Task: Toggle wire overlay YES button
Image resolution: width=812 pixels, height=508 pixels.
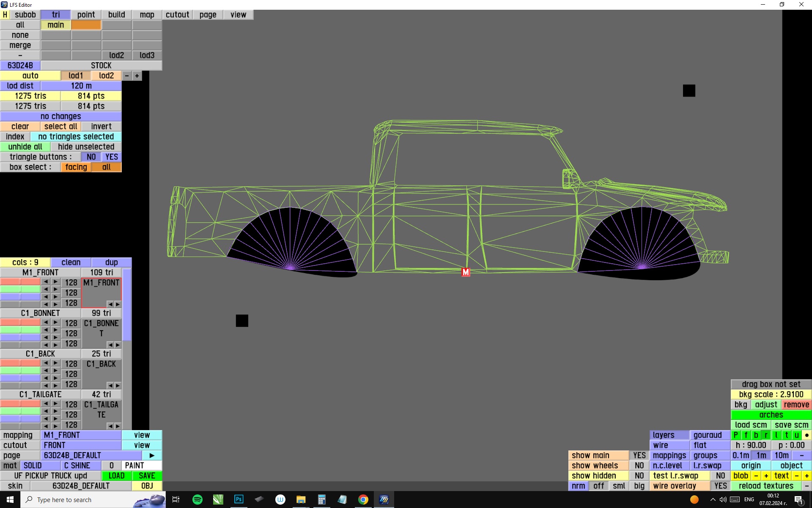Action: click(720, 486)
